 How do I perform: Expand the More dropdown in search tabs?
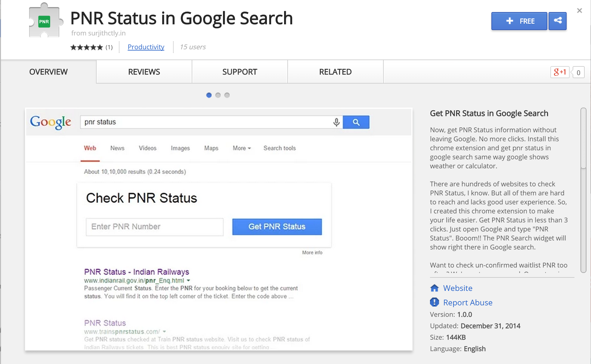click(x=242, y=148)
